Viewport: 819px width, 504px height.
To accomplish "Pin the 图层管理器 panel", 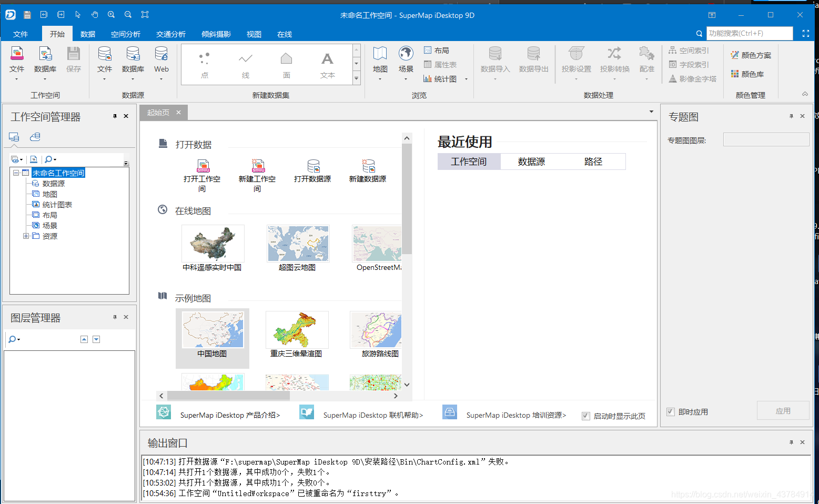I will pyautogui.click(x=115, y=317).
